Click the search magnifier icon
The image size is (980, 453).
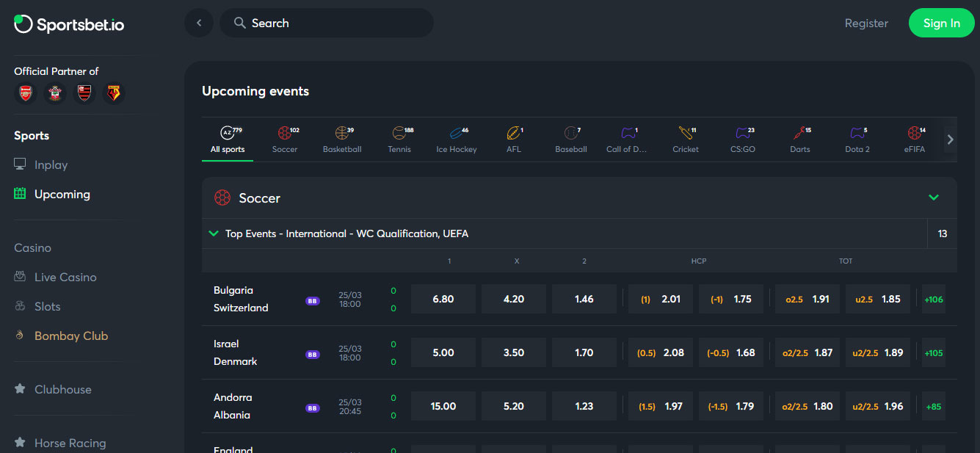pyautogui.click(x=239, y=23)
